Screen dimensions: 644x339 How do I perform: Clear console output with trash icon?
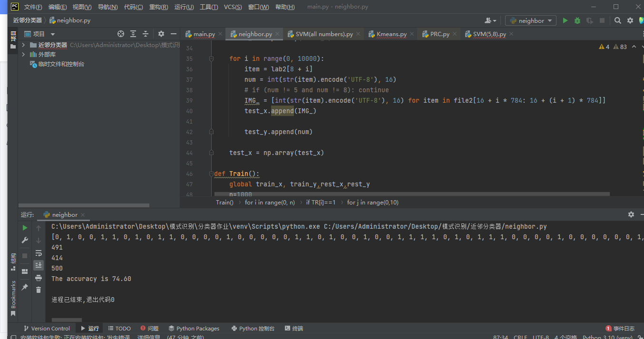pos(39,290)
